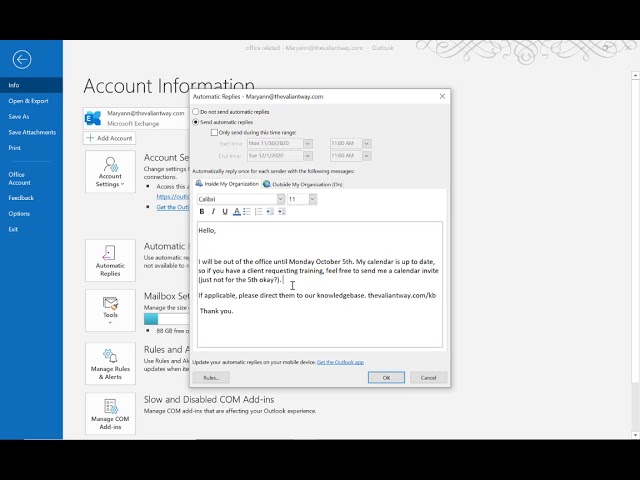
Task: Toggle Bold formatting in reply editor
Action: pyautogui.click(x=202, y=211)
